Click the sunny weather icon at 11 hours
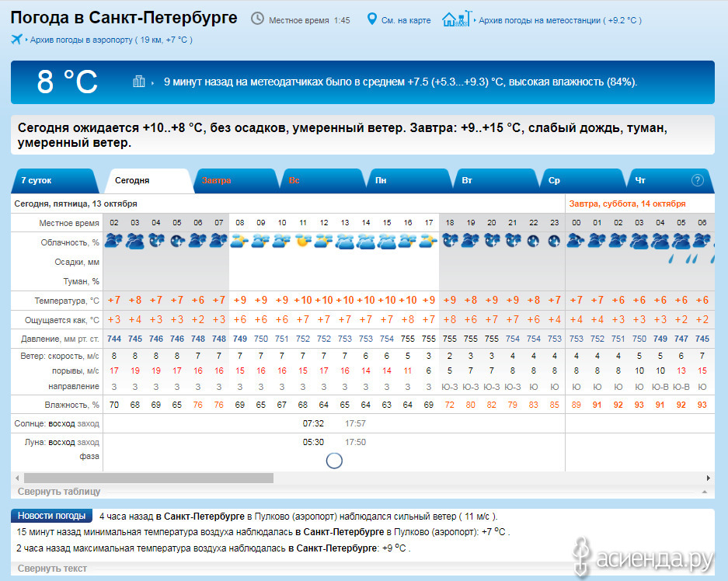Viewport: 728px width, 581px height. tap(302, 242)
